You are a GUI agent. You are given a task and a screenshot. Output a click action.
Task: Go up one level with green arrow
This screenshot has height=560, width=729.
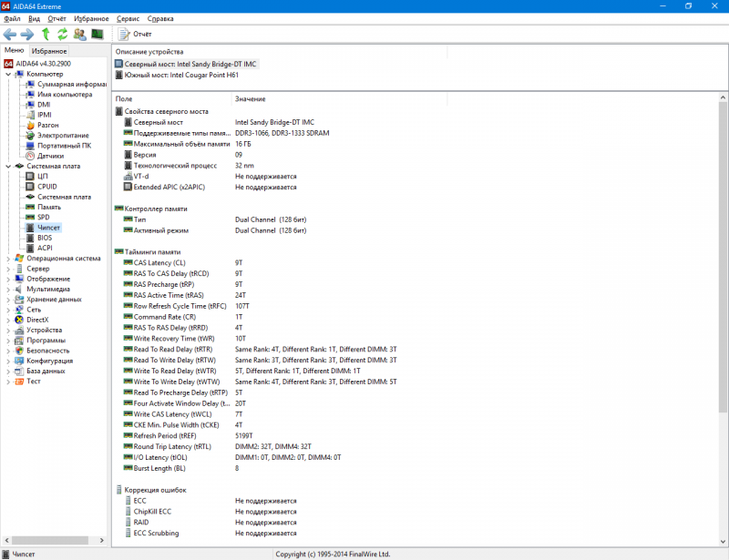coord(45,34)
